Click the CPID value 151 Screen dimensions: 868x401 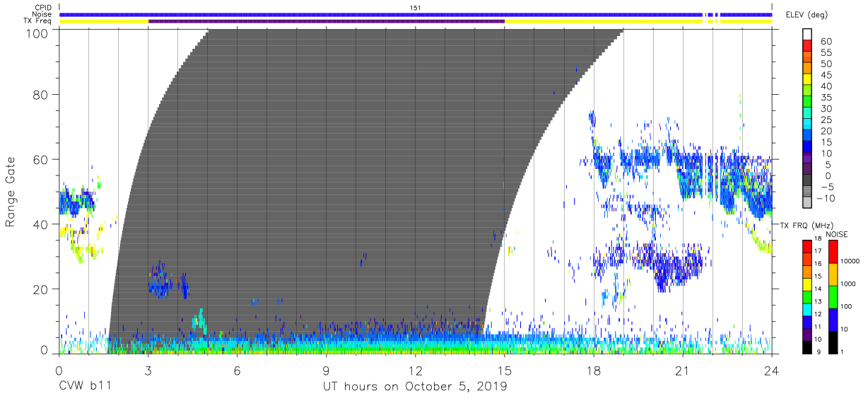(x=416, y=7)
